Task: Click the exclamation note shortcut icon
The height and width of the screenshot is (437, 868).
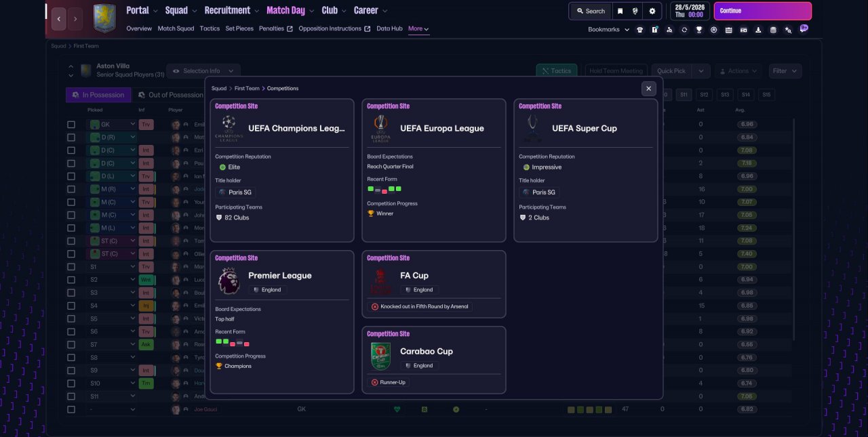Action: pyautogui.click(x=654, y=30)
